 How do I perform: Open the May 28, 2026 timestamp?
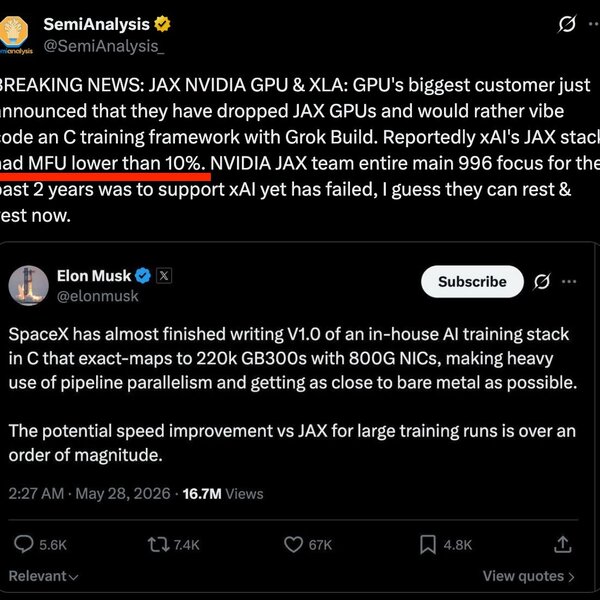pyautogui.click(x=123, y=494)
